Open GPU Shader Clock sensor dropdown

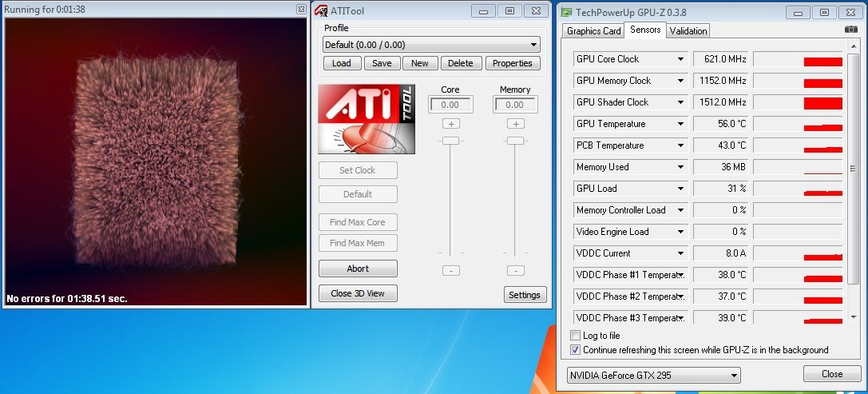pyautogui.click(x=680, y=102)
